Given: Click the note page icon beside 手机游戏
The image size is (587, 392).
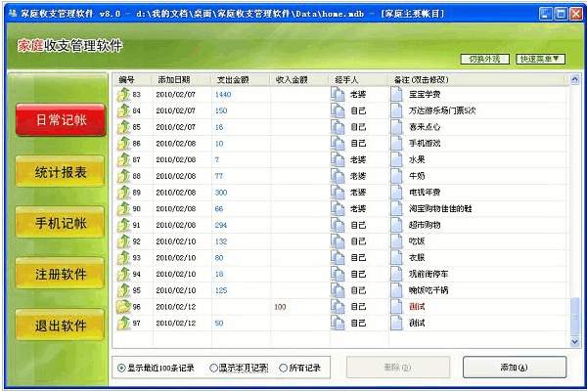Looking at the screenshot, I should click(x=396, y=144).
